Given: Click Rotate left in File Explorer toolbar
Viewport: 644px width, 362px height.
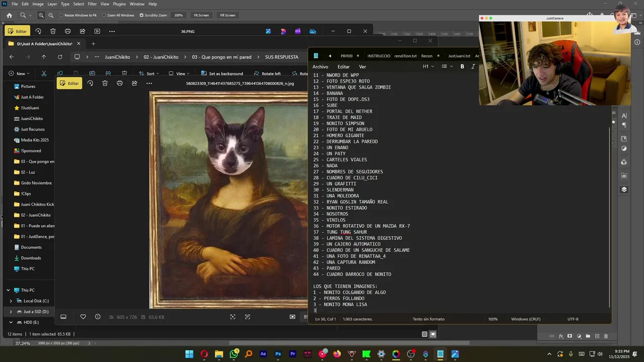Looking at the screenshot, I should (x=267, y=73).
